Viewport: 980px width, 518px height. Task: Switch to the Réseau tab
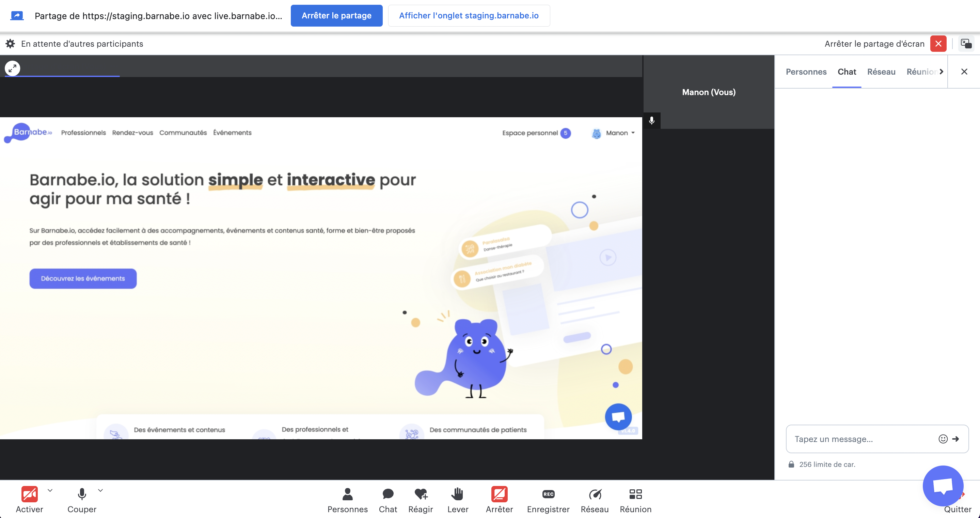881,72
